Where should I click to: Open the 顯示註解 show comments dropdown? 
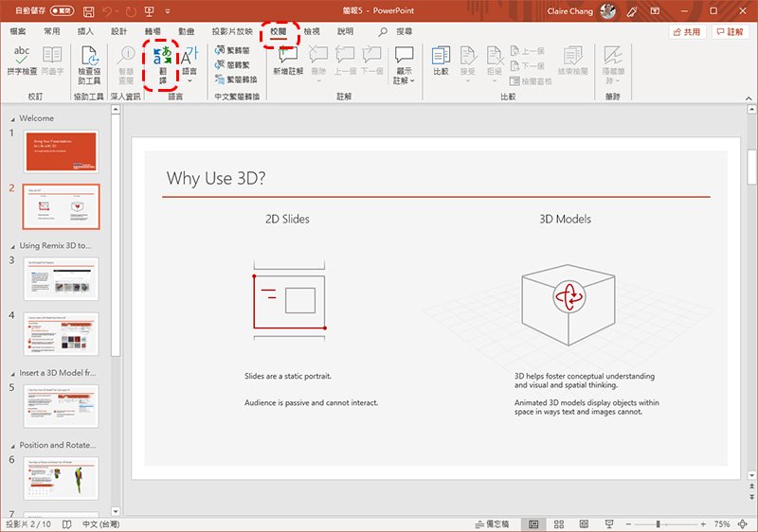pyautogui.click(x=405, y=63)
